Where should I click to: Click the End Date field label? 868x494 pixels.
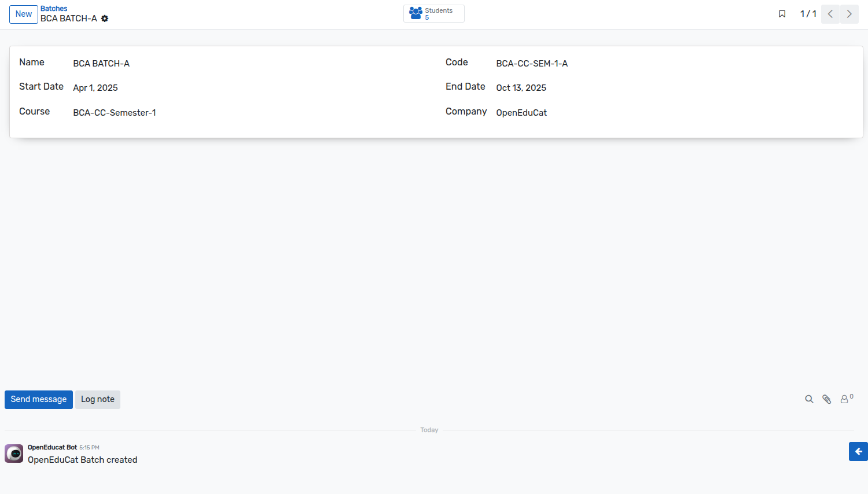click(x=465, y=87)
